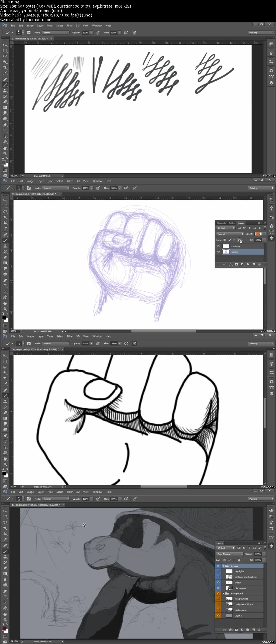The height and width of the screenshot is (644, 276).
Task: Toggle the Brush panel button in the 02_begin.psd options bar
Action: click(29, 33)
